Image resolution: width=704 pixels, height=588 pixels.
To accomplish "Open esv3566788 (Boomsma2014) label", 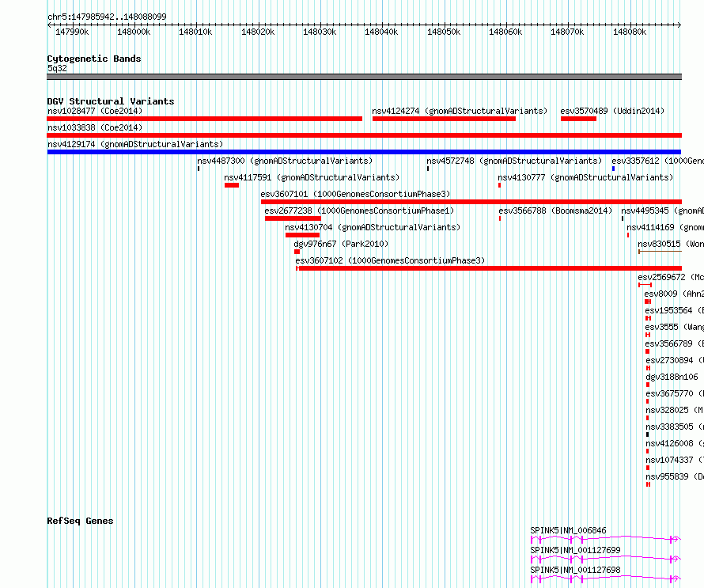I will (x=555, y=211).
